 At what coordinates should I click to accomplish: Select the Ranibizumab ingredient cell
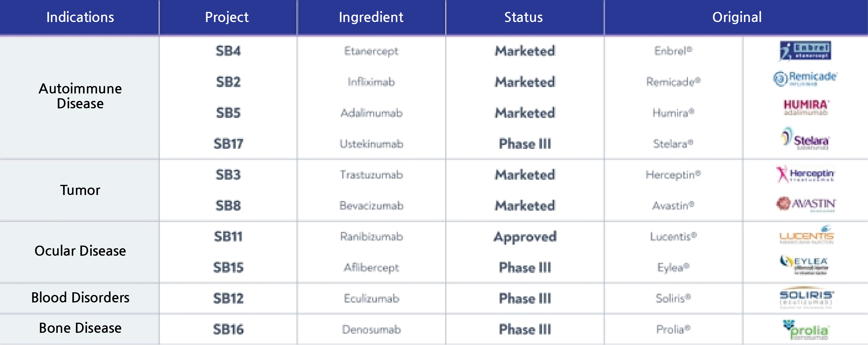pyautogui.click(x=371, y=237)
